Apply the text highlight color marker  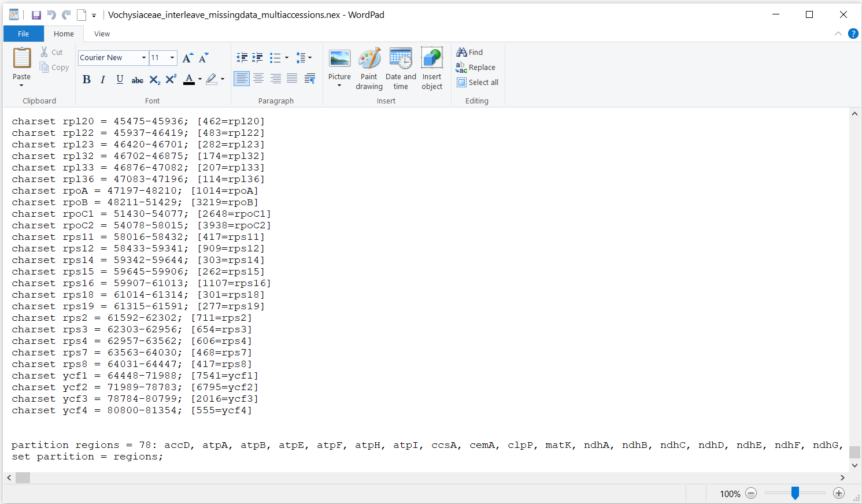click(x=212, y=79)
